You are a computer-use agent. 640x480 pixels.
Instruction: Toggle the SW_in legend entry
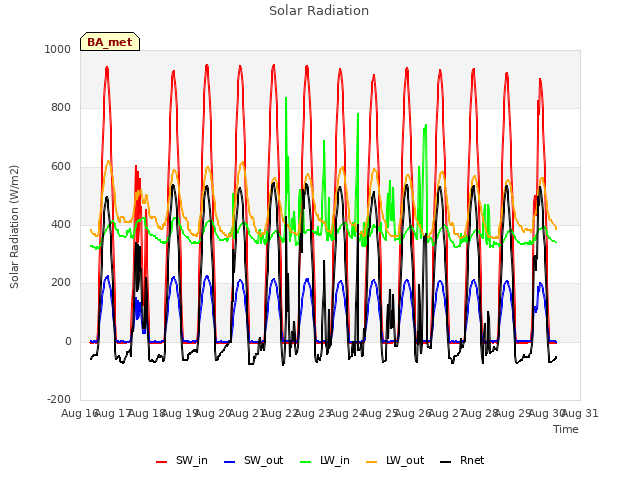pyautogui.click(x=182, y=461)
